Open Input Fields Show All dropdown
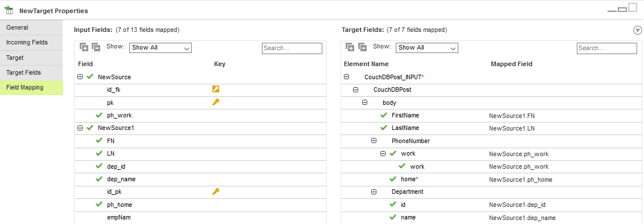The width and height of the screenshot is (644, 224). tap(161, 48)
